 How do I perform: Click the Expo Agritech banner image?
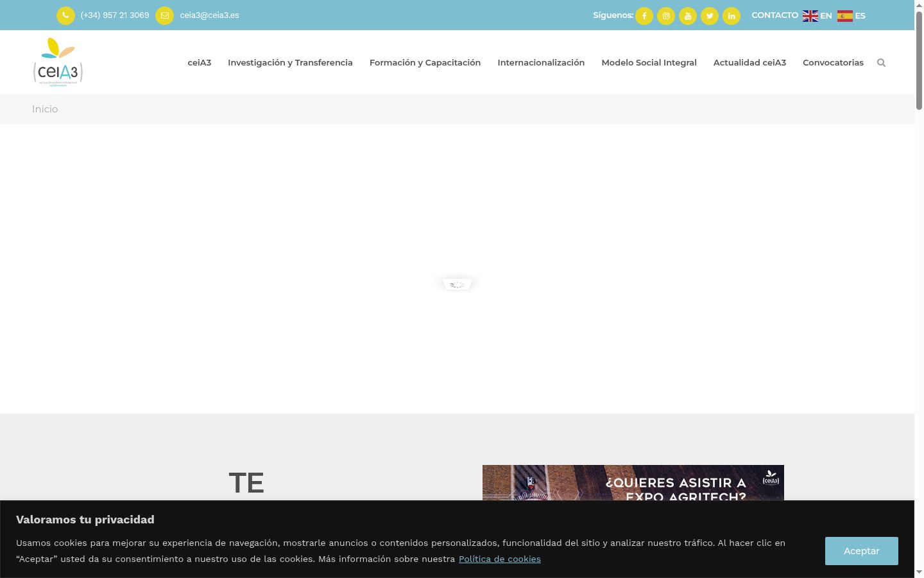pos(633,483)
